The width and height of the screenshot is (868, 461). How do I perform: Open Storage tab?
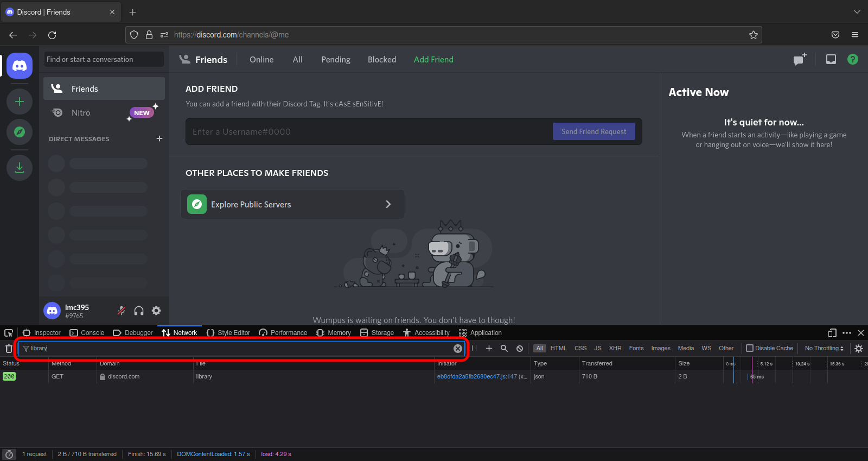pos(377,333)
